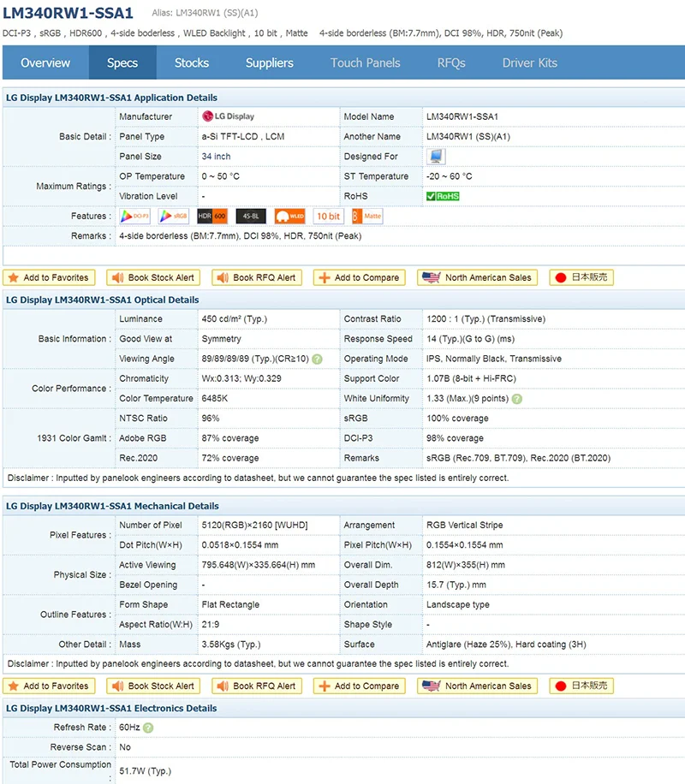Click the panel type a-Si TFT-LCD, LCM
Viewport: 685px width, 784px height.
pyautogui.click(x=243, y=137)
